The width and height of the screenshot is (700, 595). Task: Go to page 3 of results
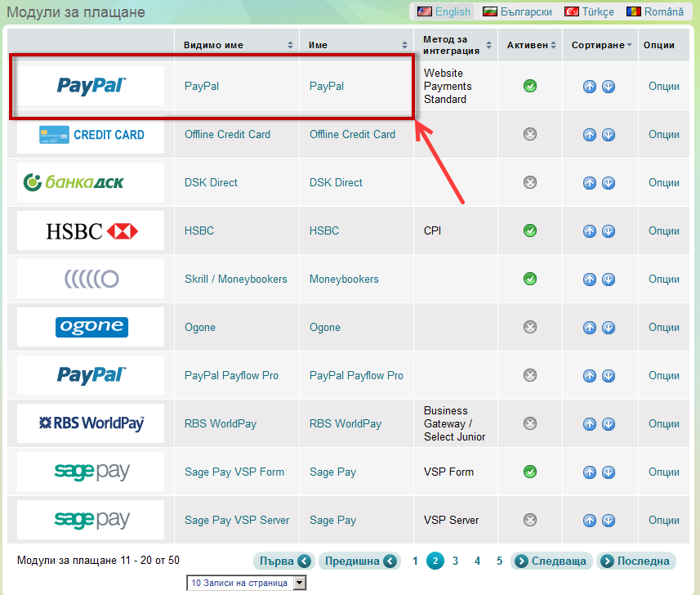click(456, 561)
